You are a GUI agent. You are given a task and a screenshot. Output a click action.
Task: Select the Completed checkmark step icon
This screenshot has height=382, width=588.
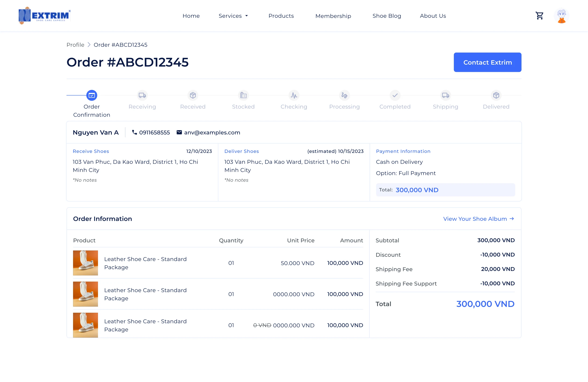[395, 95]
